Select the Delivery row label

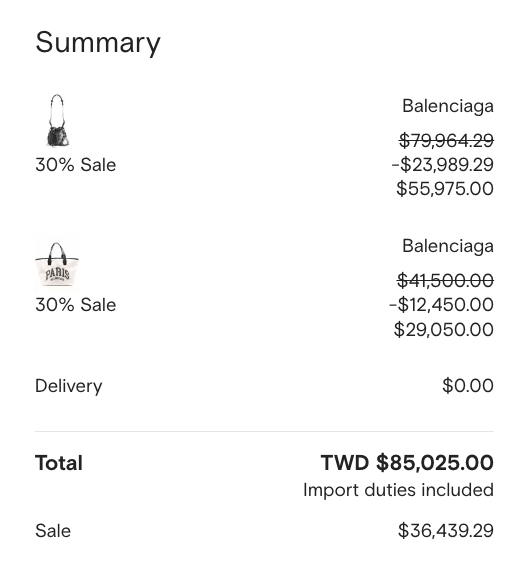[69, 386]
